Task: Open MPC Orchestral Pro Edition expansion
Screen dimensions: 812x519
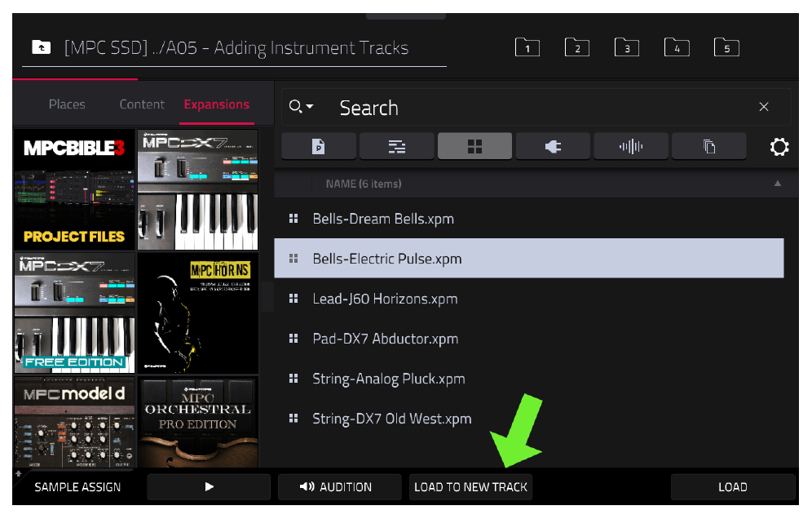Action: (x=198, y=422)
